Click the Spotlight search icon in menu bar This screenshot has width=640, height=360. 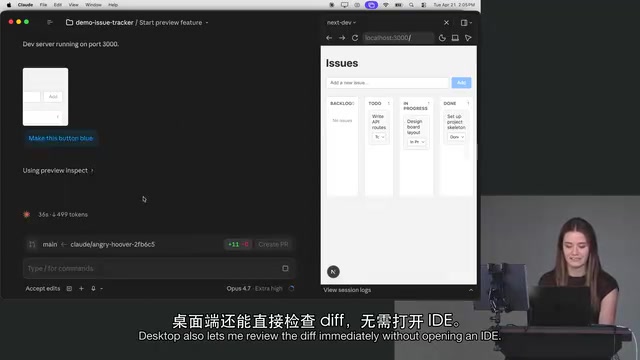coord(411,5)
